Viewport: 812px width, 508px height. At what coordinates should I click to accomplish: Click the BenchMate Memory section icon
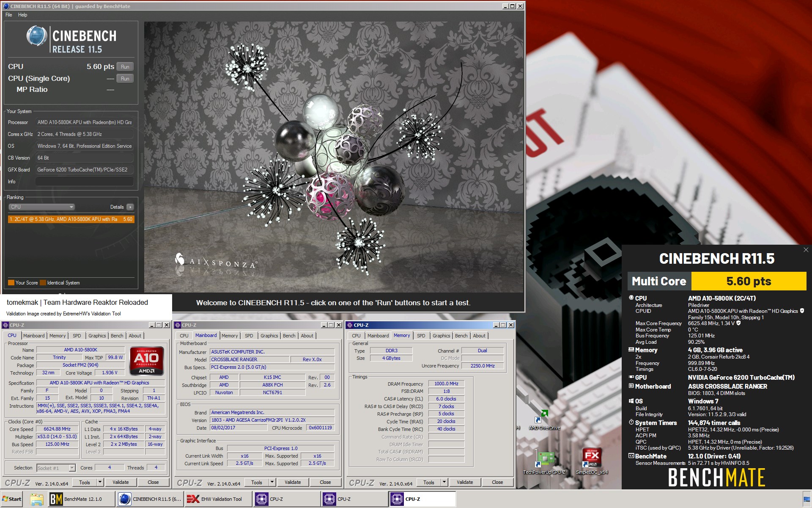coord(631,350)
